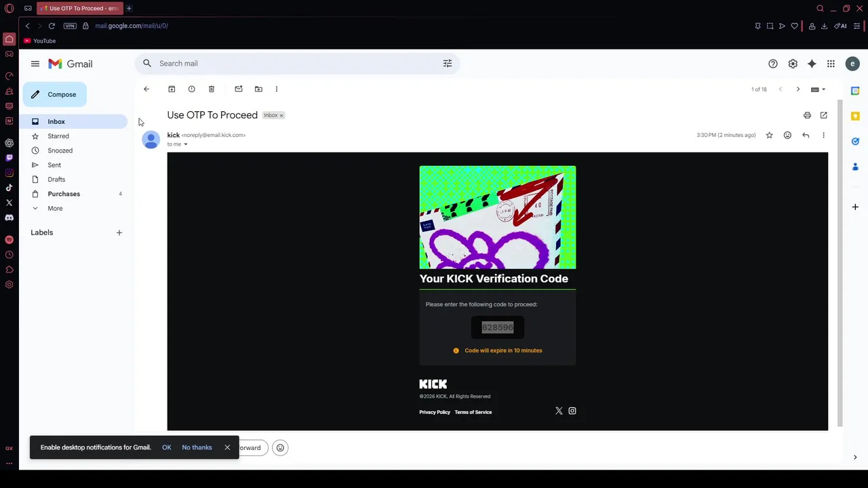Open Drafts folder
Image resolution: width=868 pixels, height=488 pixels.
click(x=56, y=180)
